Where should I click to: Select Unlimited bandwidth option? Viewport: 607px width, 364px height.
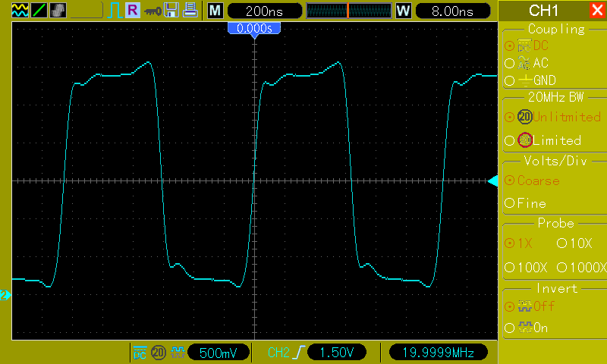553,117
